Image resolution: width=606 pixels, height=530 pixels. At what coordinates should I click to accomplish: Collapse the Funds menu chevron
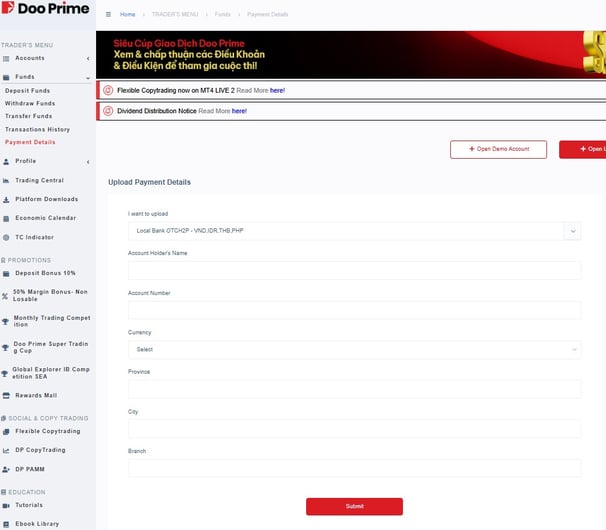(88, 78)
